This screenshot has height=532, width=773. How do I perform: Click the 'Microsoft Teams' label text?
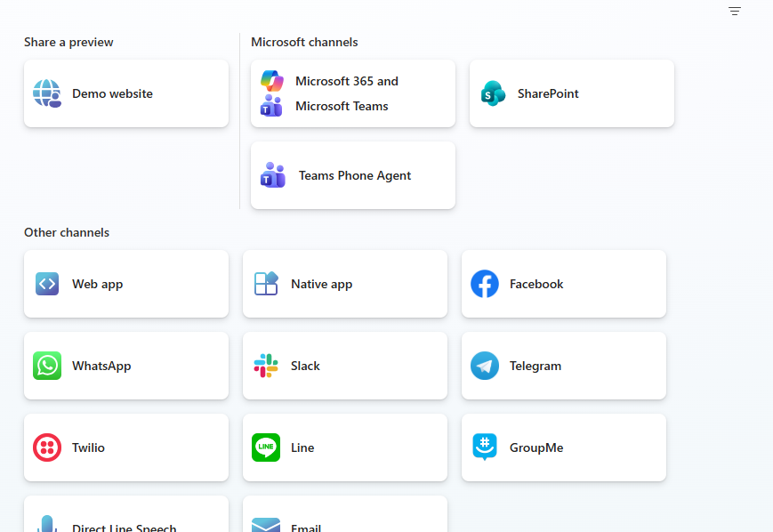point(342,106)
